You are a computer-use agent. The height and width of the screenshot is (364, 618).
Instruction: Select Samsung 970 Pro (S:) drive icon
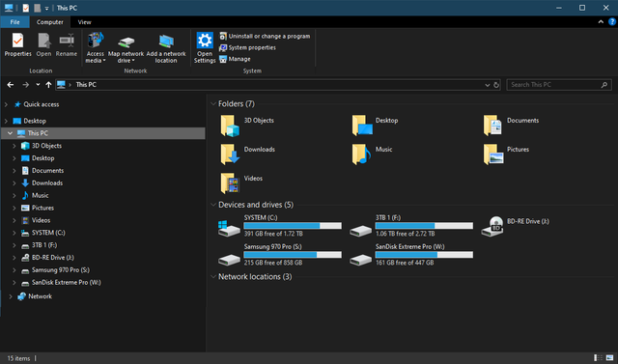(229, 260)
